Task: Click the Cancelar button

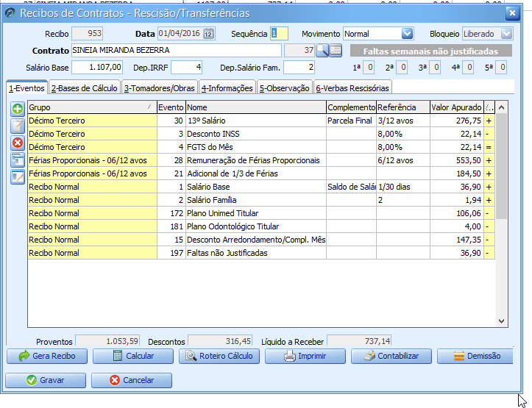Action: [x=132, y=380]
